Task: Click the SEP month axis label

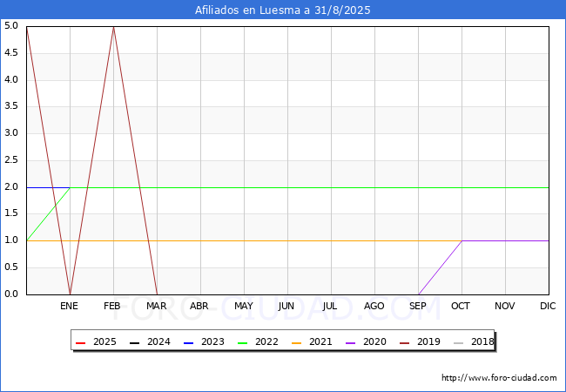Action: click(418, 306)
